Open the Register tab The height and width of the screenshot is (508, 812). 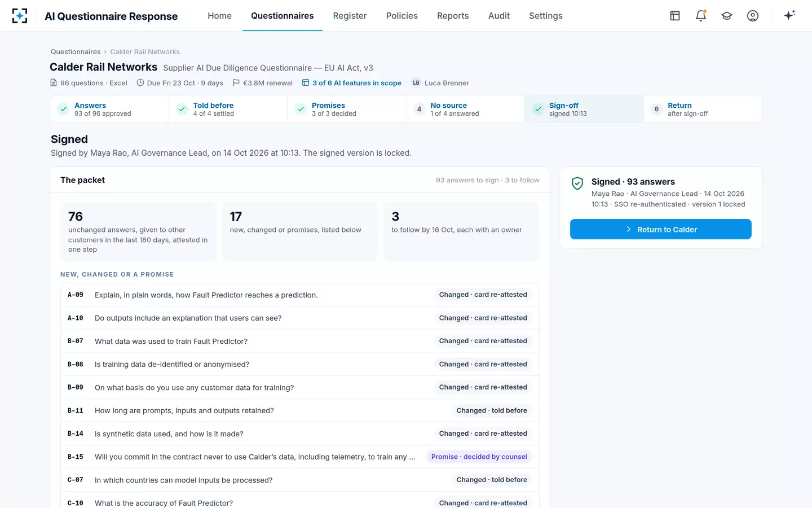[350, 16]
